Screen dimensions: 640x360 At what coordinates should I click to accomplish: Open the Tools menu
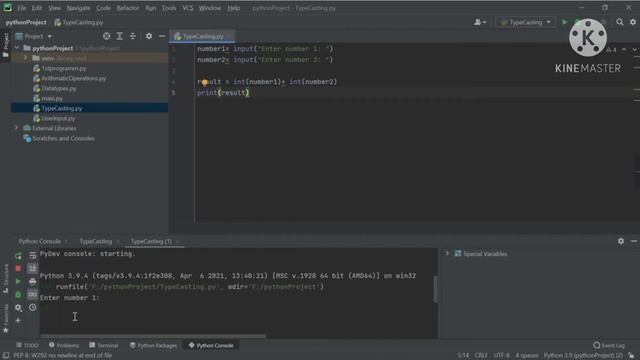[x=169, y=8]
